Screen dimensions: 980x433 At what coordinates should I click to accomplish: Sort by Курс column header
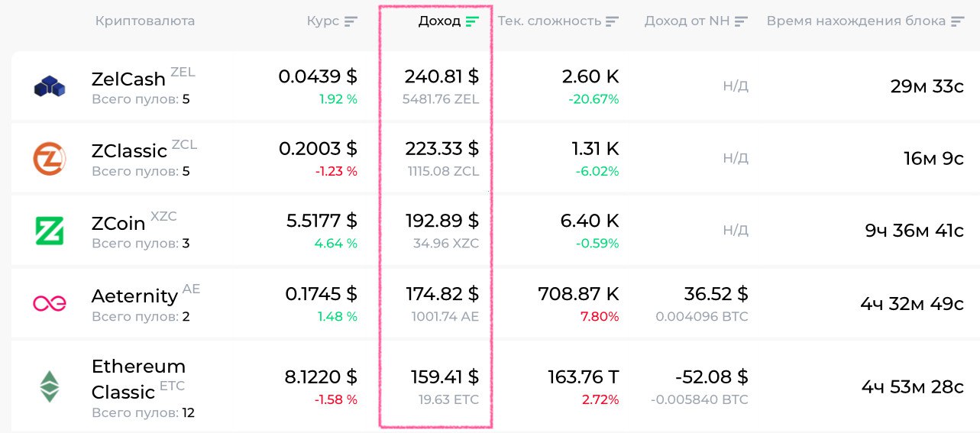coord(322,21)
